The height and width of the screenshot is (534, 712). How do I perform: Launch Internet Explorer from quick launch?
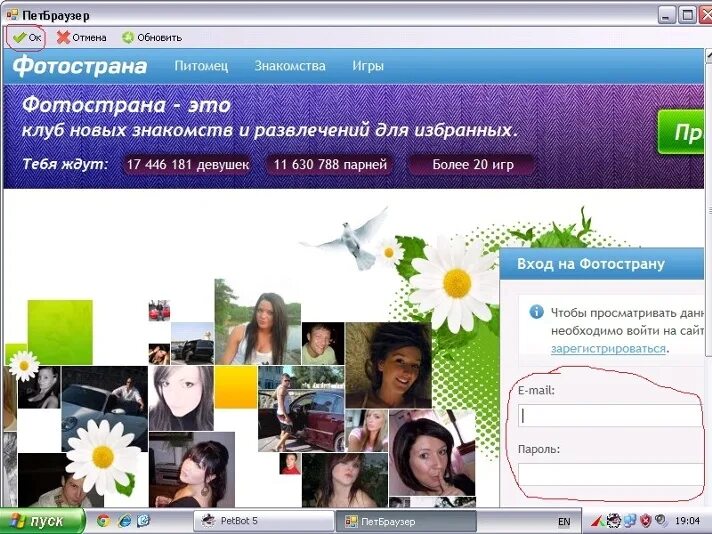pyautogui.click(x=124, y=521)
